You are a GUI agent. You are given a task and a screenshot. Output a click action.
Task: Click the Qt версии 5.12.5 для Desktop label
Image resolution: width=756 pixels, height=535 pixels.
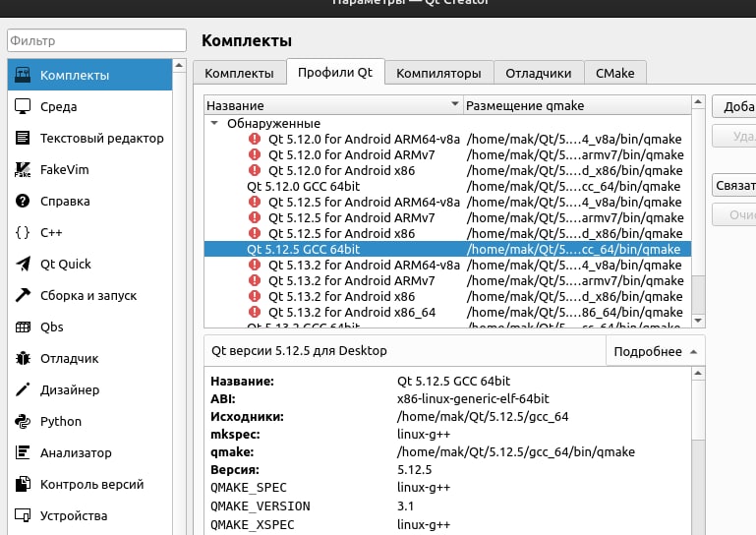tap(299, 351)
